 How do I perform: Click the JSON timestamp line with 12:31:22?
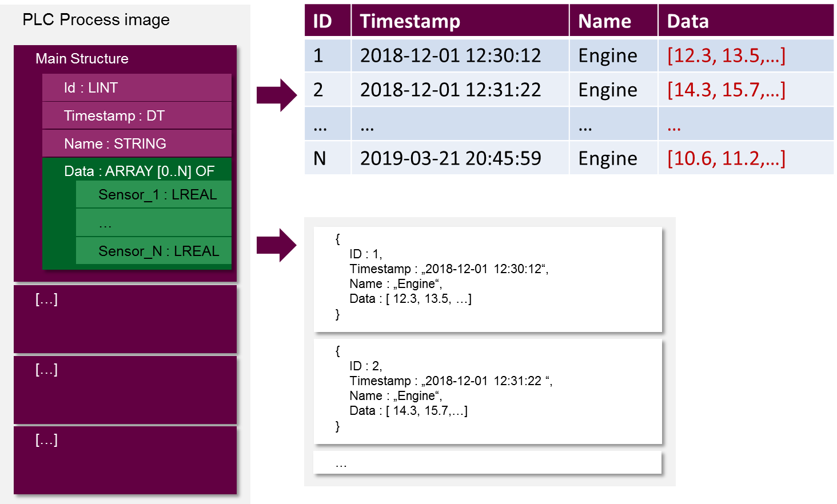point(451,381)
